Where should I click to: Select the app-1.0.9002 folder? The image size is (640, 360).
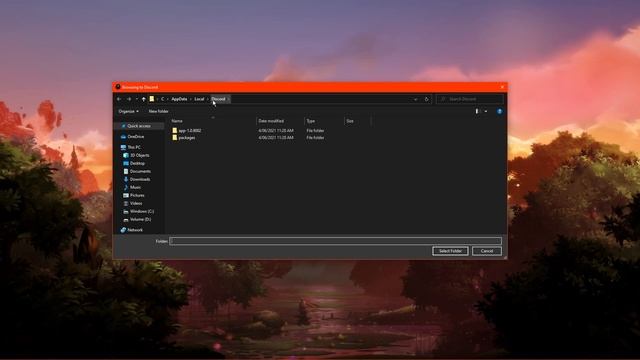coord(189,131)
